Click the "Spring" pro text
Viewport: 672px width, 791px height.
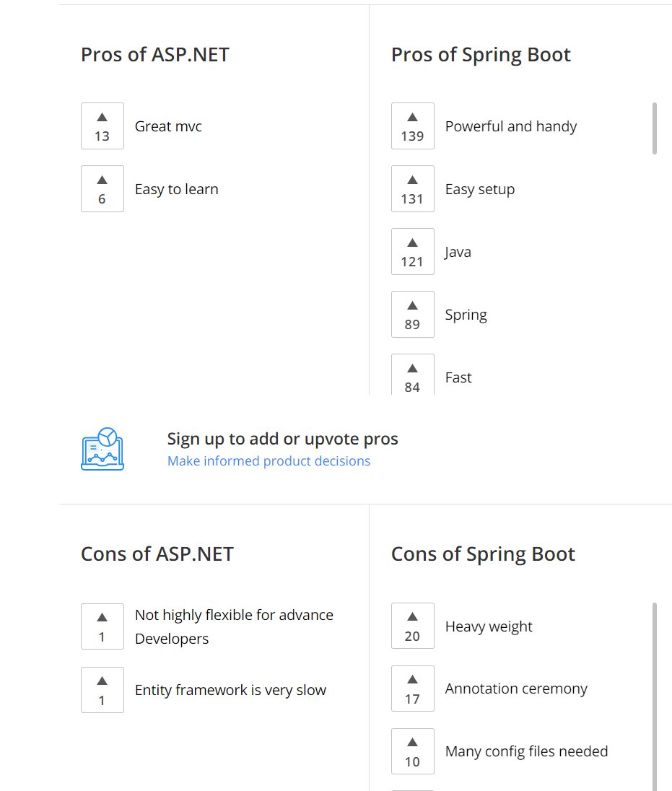point(466,315)
